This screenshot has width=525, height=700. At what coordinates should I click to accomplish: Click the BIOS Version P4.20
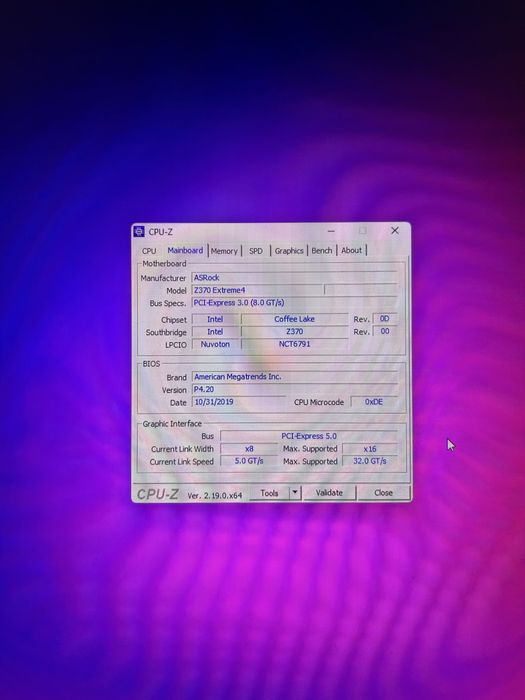tap(295, 389)
